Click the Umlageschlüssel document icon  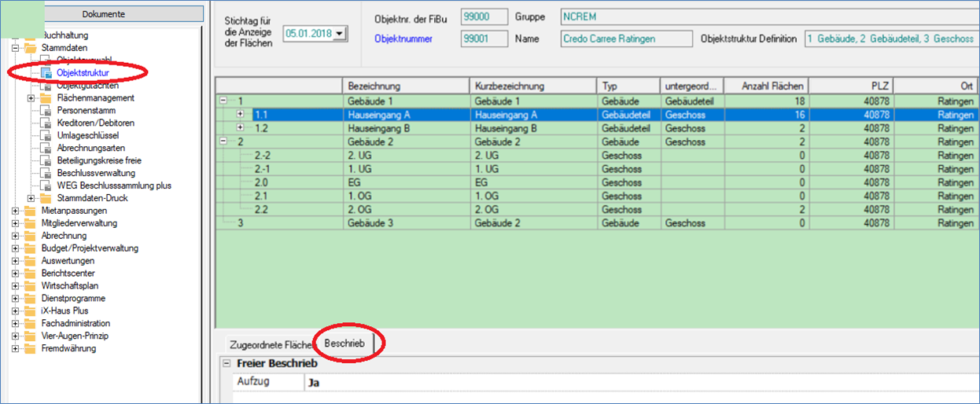coord(46,136)
